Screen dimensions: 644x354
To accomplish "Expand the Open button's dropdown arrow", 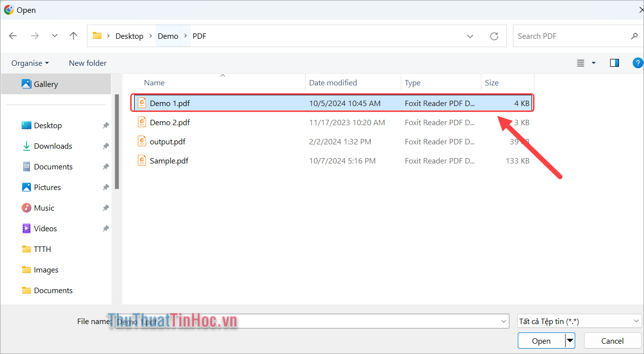I will point(570,341).
